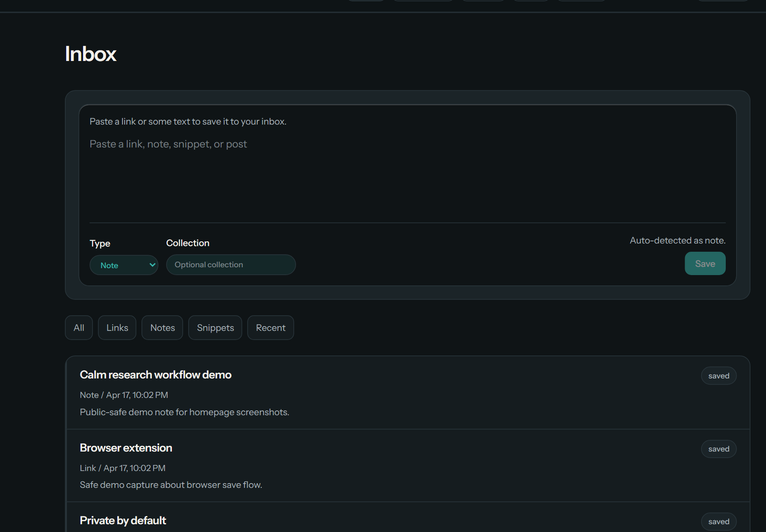Open the Calm research workflow demo note
This screenshot has height=532, width=766.
click(x=155, y=375)
